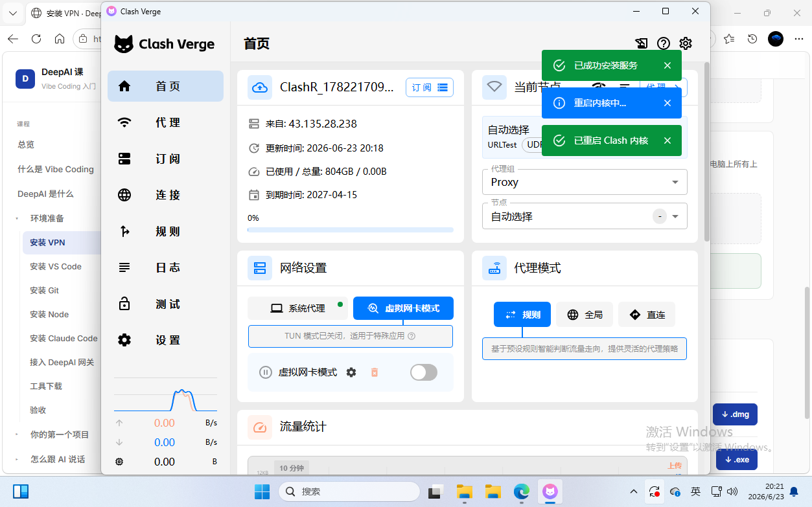Go to the 规则 sidebar page

[x=165, y=231]
